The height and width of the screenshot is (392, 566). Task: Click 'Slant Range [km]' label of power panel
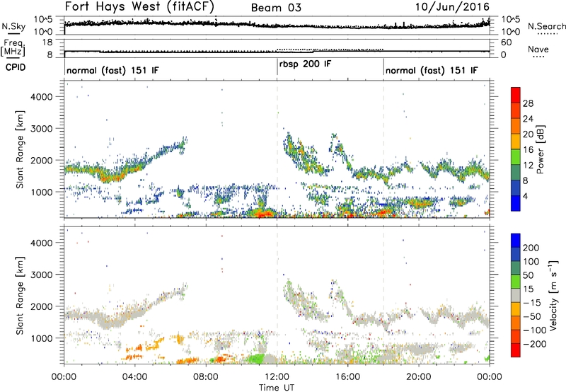click(20, 149)
